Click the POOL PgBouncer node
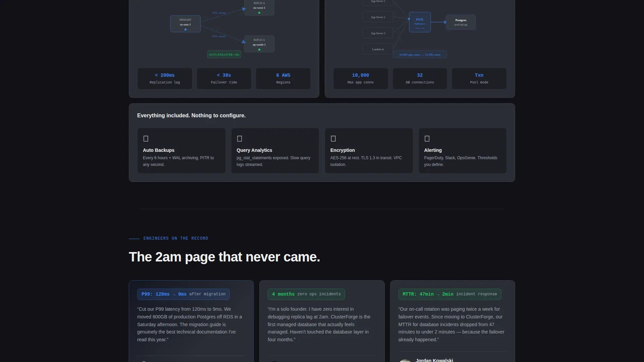This screenshot has height=362, width=644. pos(420,22)
